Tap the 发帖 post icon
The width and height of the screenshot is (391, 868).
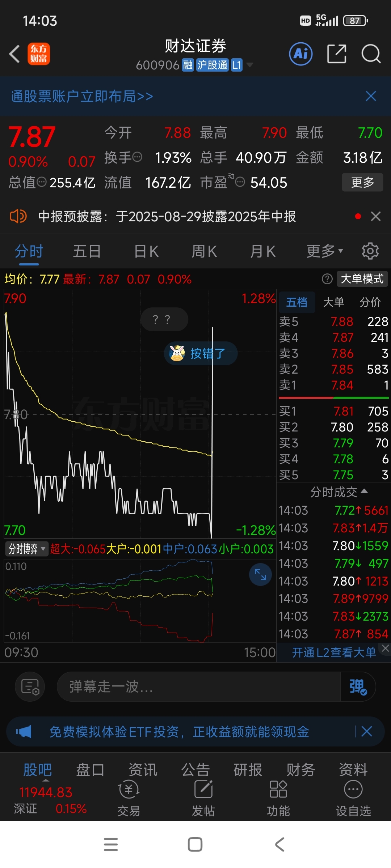point(203,799)
